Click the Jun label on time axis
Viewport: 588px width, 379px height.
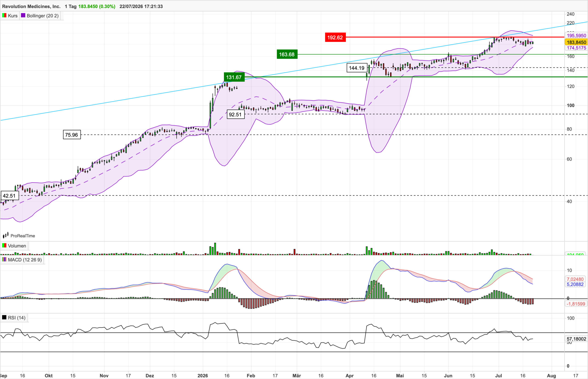pyautogui.click(x=448, y=376)
